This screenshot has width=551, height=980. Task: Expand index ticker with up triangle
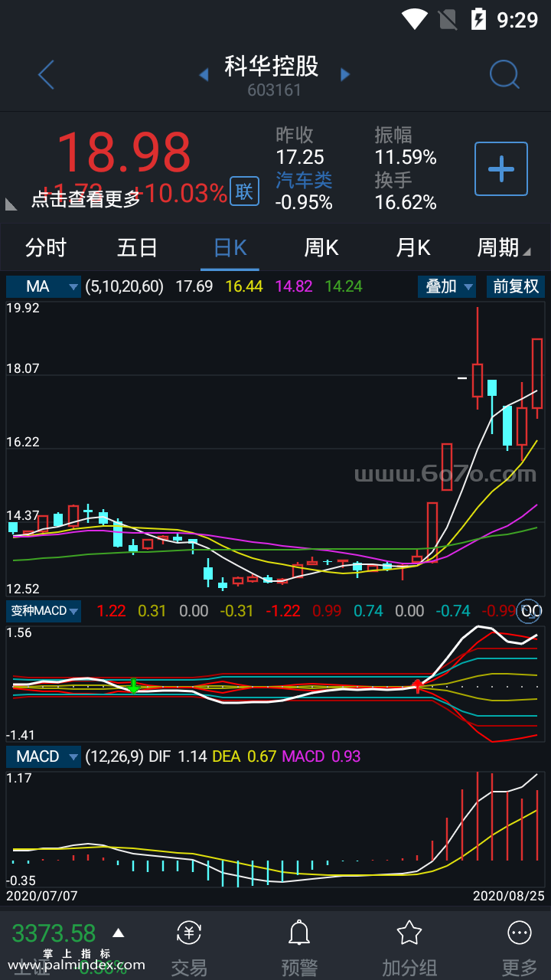pyautogui.click(x=118, y=933)
